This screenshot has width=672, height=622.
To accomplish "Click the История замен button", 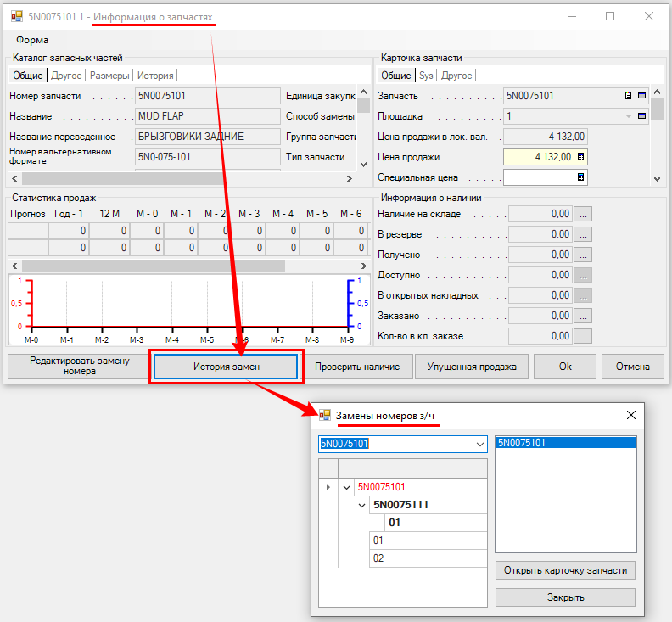I will (226, 367).
